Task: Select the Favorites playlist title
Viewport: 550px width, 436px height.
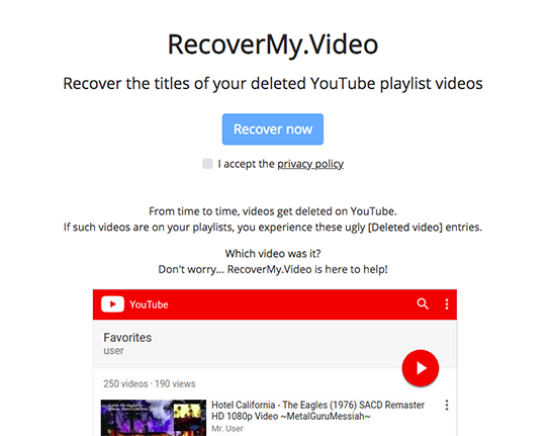Action: coord(128,337)
